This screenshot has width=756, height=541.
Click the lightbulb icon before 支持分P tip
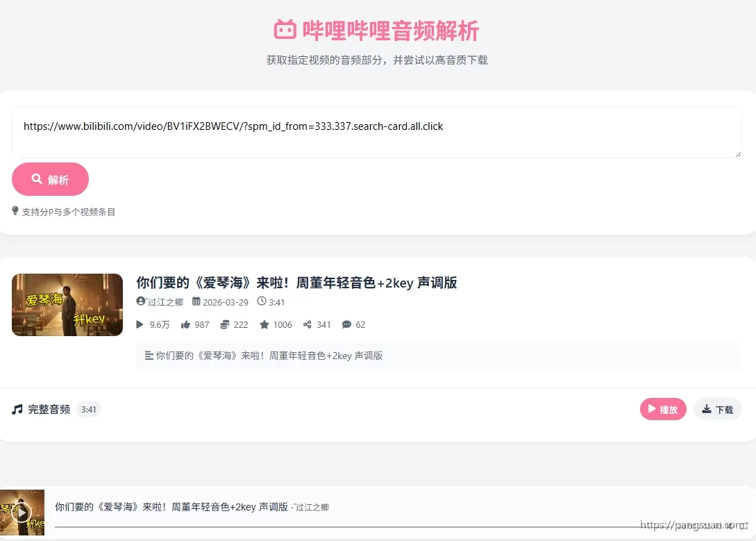15,210
